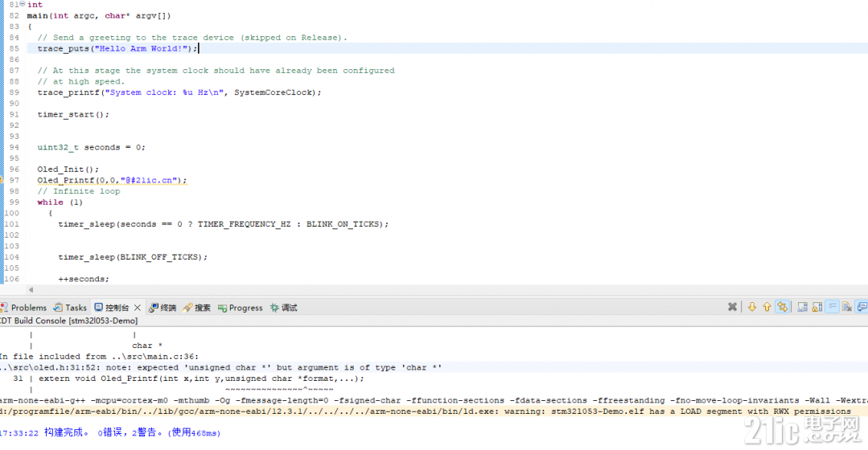Screen dimensions: 868x450
Task: Click the uint32_t seconds = 0; line
Action: click(92, 148)
